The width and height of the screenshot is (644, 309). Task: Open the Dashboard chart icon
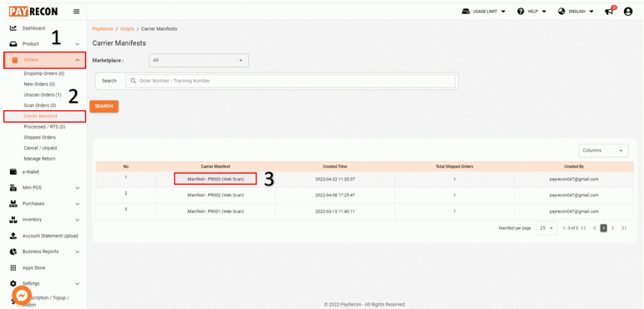13,28
